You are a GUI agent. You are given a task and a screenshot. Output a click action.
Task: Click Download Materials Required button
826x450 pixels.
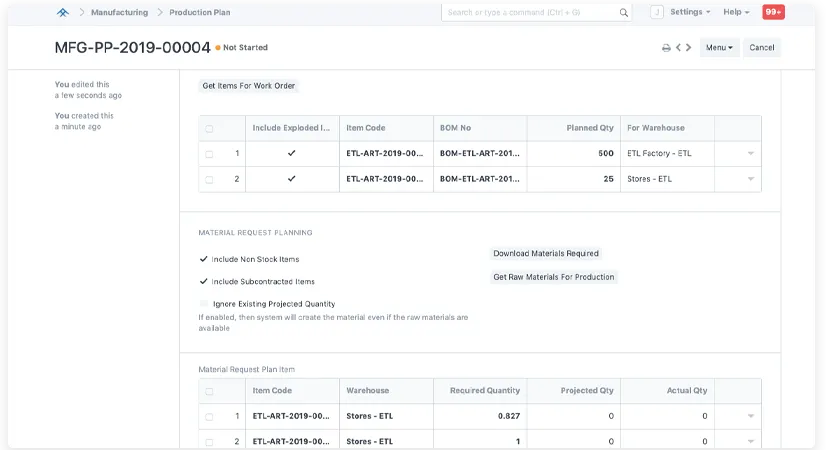[546, 254]
